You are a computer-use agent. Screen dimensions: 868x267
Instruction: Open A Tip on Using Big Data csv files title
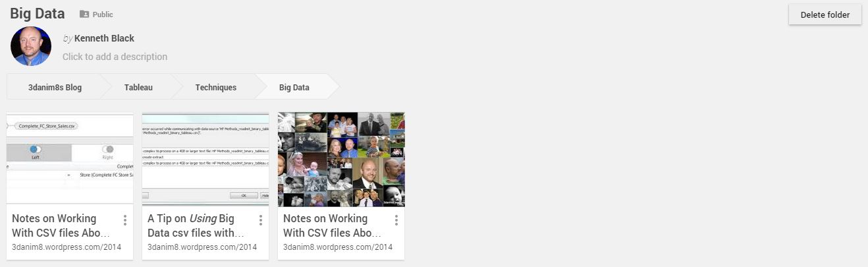[196, 225]
